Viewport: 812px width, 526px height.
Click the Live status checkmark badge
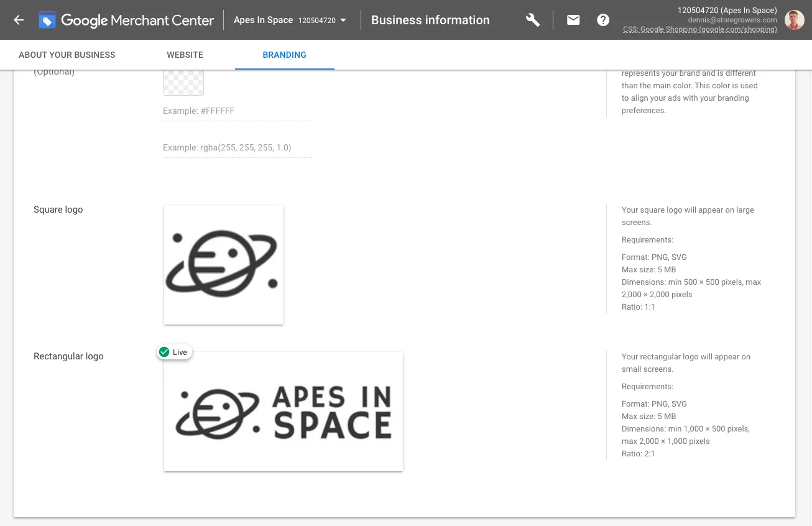tap(164, 352)
